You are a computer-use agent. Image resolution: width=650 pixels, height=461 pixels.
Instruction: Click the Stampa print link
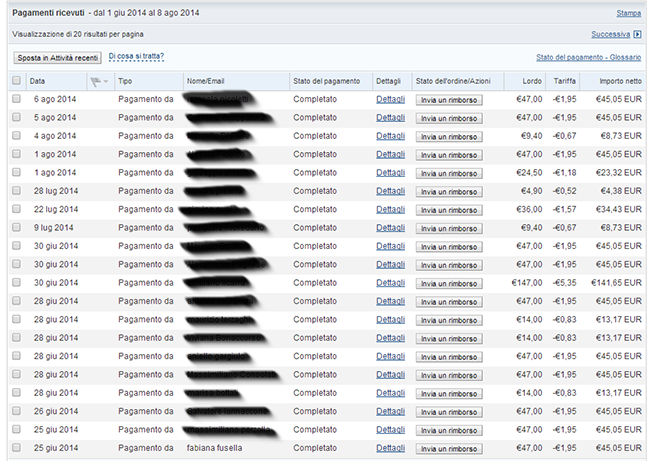(628, 13)
